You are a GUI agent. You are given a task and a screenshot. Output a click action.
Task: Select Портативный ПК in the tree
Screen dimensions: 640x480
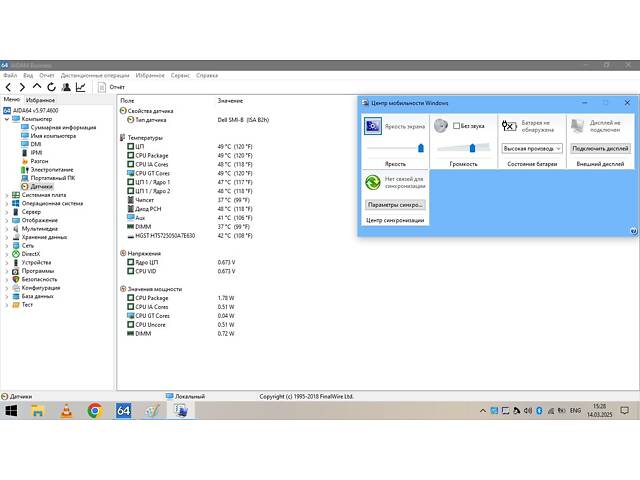(x=53, y=178)
